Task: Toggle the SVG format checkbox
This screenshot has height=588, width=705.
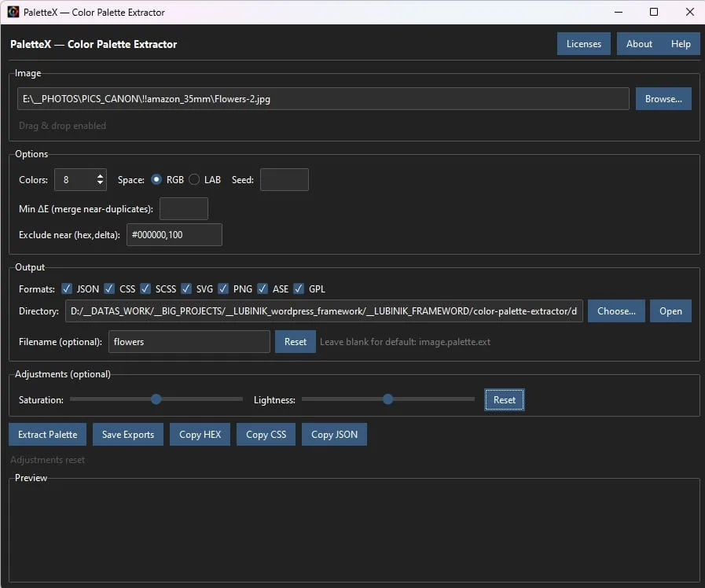Action: (x=186, y=289)
